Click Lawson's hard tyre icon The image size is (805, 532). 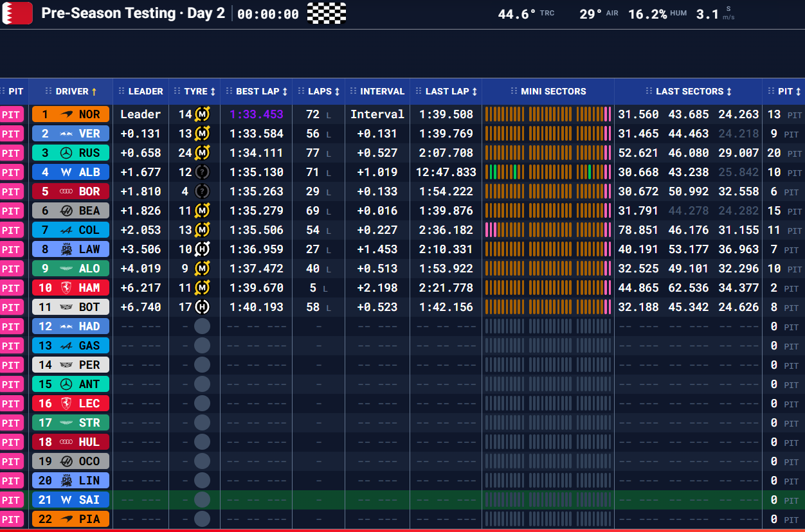click(x=203, y=249)
